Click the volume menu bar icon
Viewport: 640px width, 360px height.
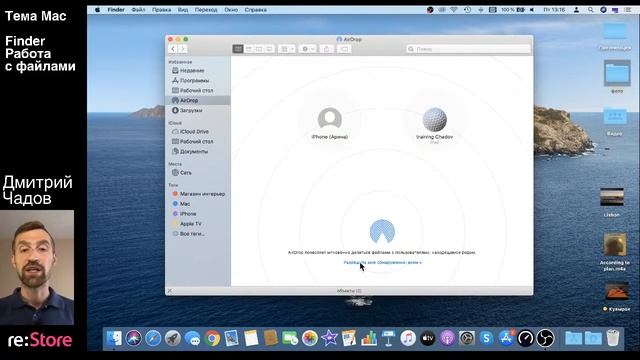point(532,10)
